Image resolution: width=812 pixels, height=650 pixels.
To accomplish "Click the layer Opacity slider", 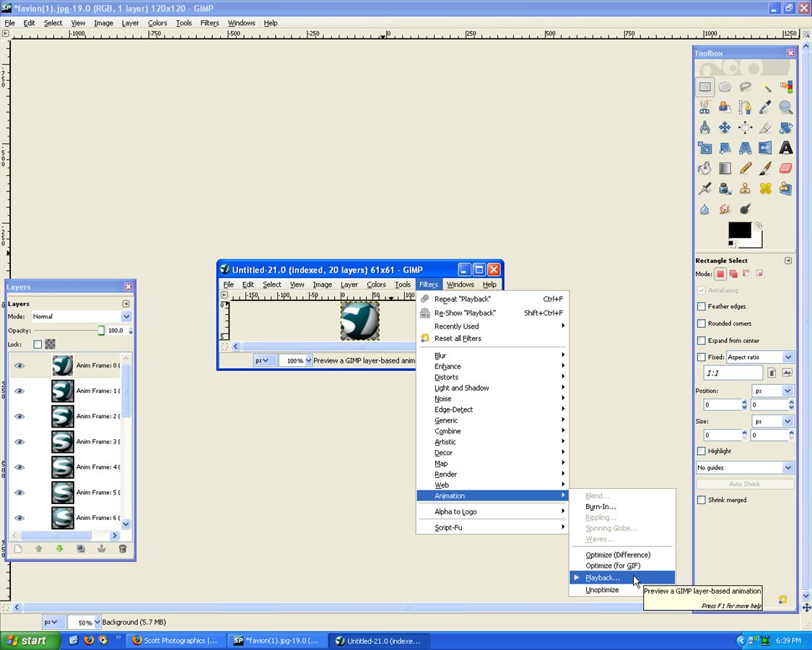I will tap(69, 331).
